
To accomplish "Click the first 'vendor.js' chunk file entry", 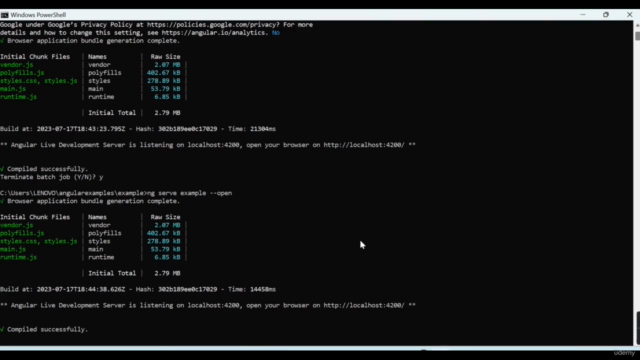I will point(17,64).
